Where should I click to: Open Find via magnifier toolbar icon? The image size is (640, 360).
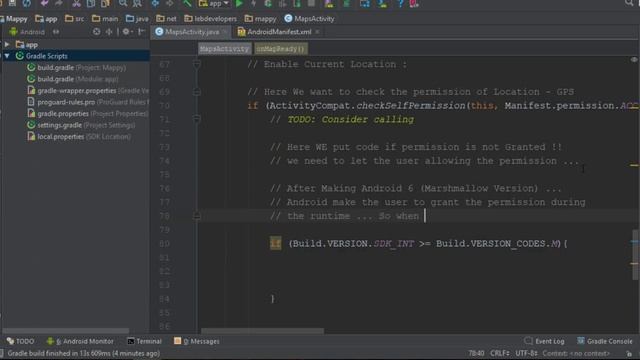click(122, 4)
